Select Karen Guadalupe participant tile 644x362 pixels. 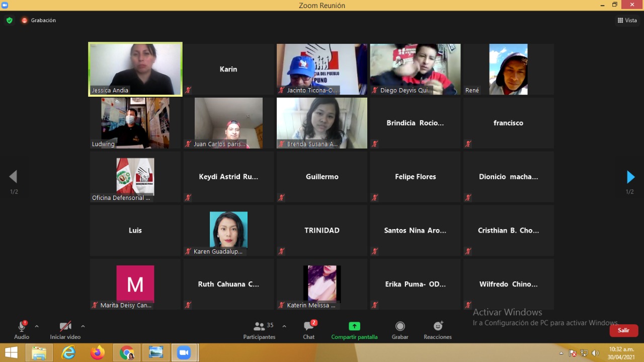[228, 230]
